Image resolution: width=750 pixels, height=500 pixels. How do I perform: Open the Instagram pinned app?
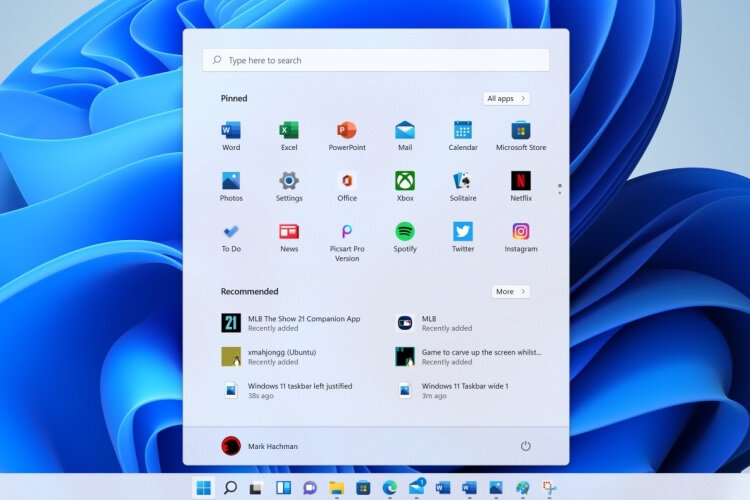(520, 237)
